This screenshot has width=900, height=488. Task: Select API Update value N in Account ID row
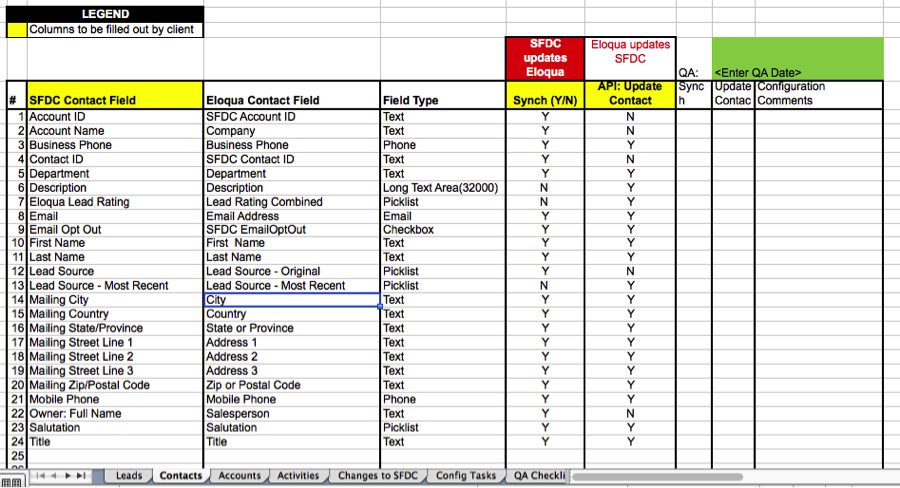coord(630,117)
